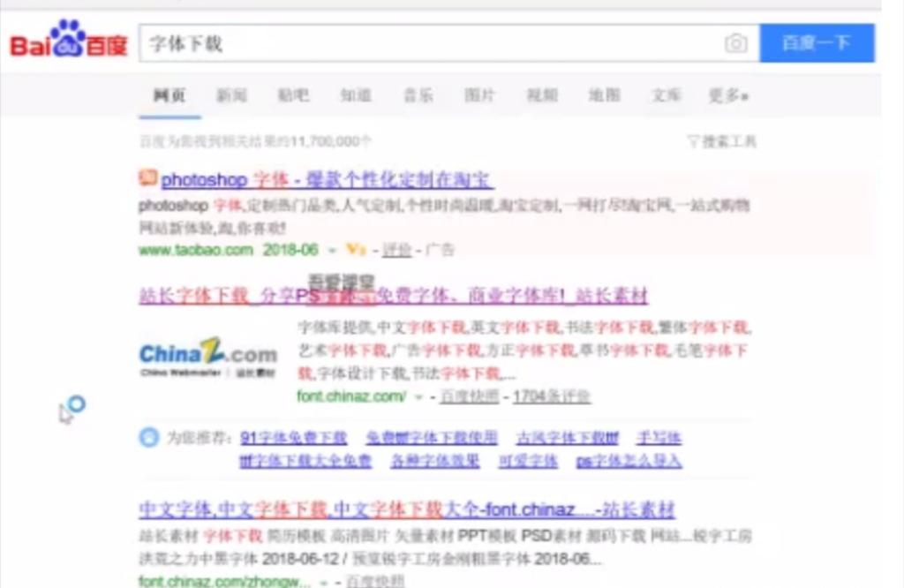This screenshot has height=588, width=904.
Task: Click the V3 credibility badge
Action: tap(357, 250)
